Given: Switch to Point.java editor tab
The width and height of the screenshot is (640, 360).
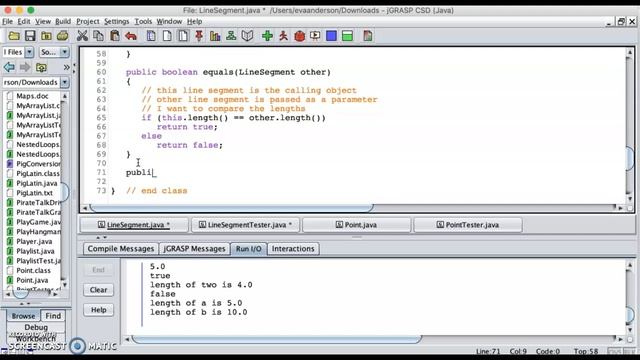Looking at the screenshot, I should click(356, 225).
